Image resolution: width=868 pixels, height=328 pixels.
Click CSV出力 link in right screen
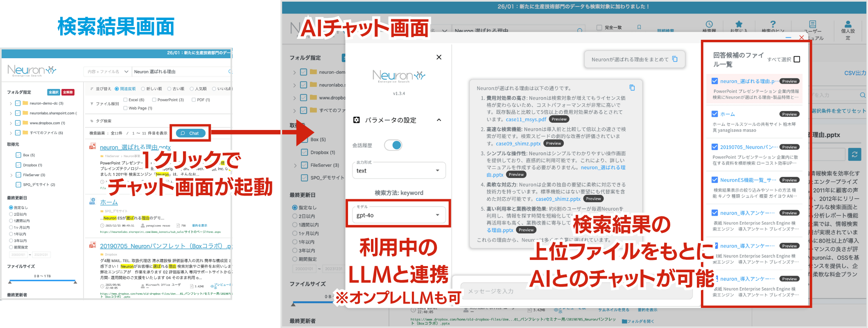855,73
